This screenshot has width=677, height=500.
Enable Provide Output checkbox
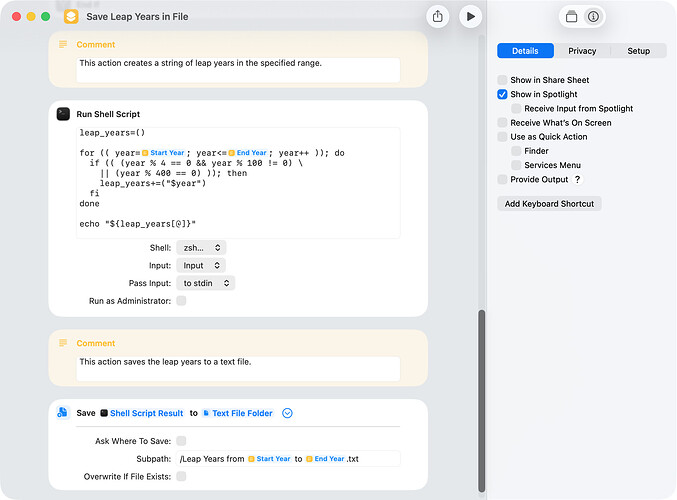[x=502, y=179]
